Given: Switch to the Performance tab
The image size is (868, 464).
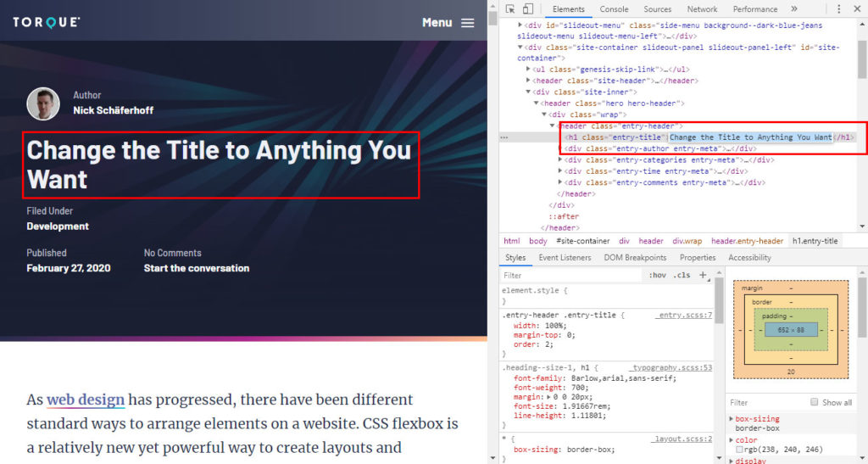Looking at the screenshot, I should click(755, 8).
